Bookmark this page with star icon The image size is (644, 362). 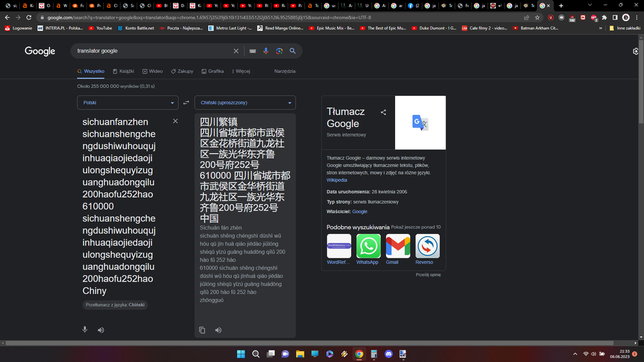click(x=537, y=17)
